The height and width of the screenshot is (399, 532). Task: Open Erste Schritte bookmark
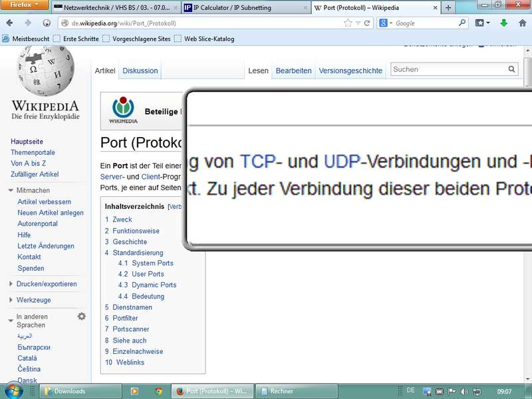(x=76, y=39)
